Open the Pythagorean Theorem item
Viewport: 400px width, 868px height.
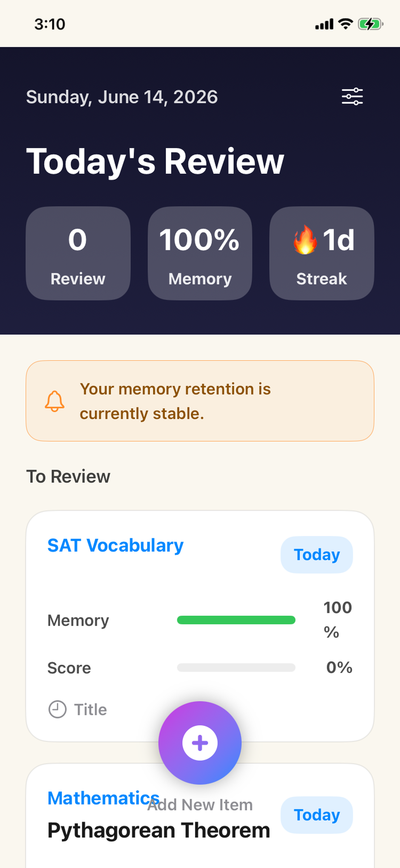(x=158, y=830)
